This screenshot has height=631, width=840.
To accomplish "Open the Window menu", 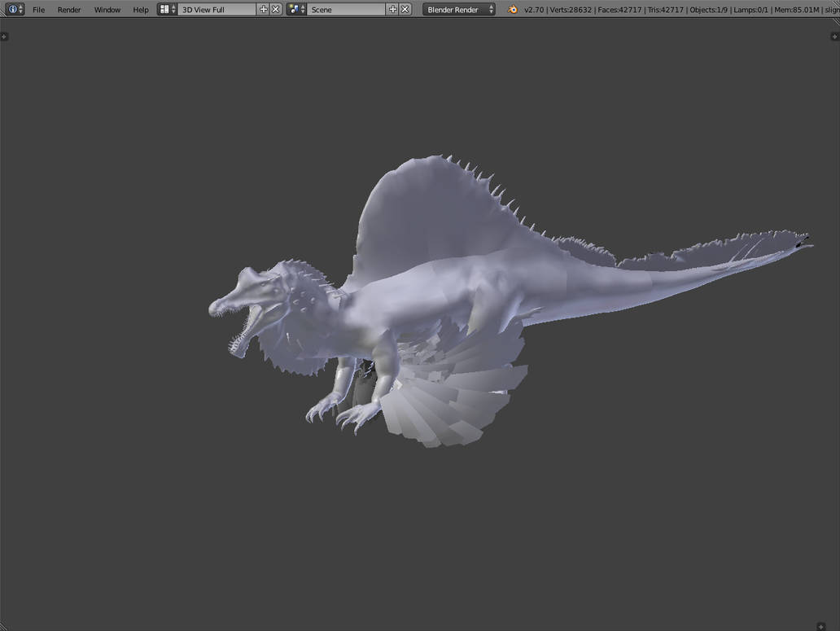I will [x=107, y=10].
